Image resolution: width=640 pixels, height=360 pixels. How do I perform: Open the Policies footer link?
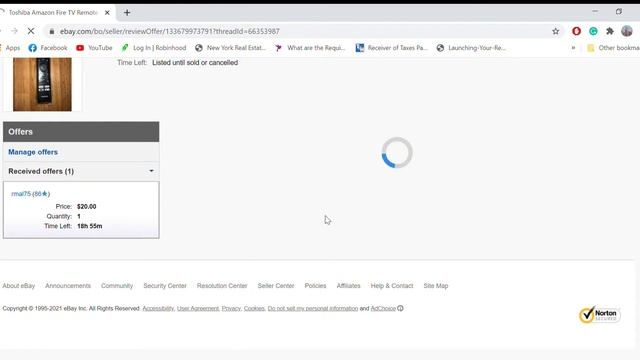316,286
